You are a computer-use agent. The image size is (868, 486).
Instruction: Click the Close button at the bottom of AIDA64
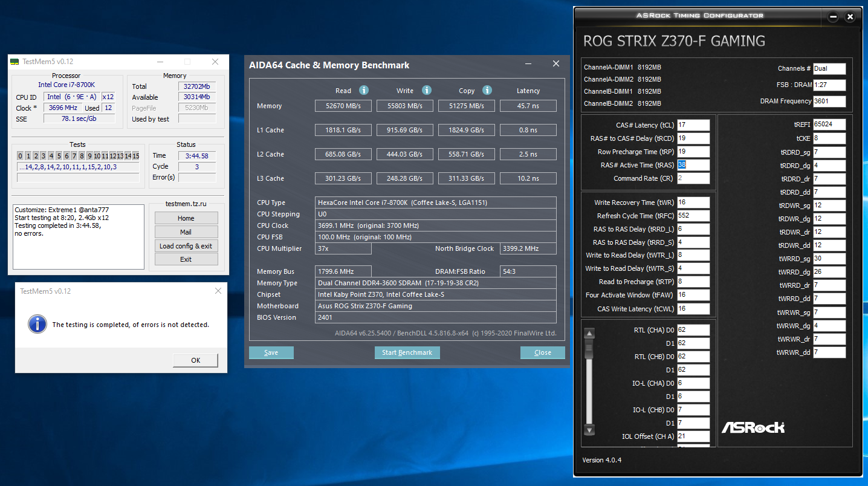click(x=543, y=352)
